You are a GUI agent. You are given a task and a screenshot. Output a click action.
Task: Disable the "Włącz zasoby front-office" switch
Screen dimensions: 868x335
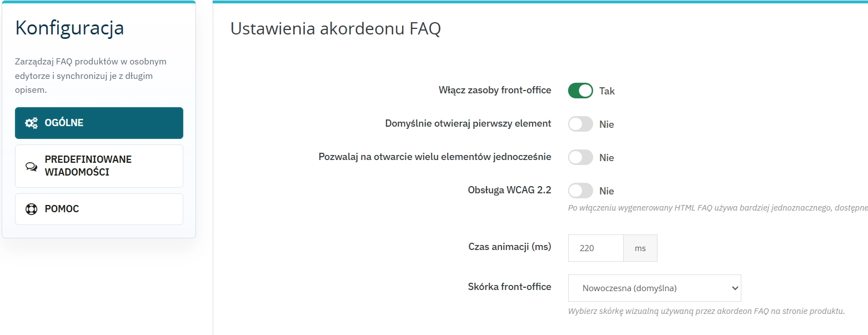pyautogui.click(x=580, y=90)
